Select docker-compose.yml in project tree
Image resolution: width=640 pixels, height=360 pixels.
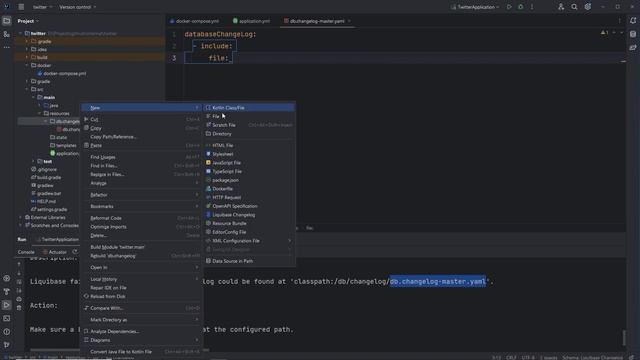pyautogui.click(x=64, y=73)
